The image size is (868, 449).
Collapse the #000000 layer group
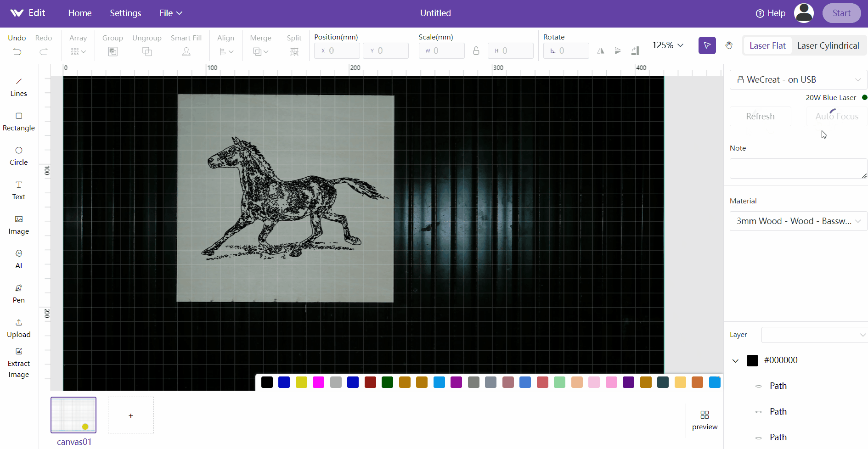coord(735,360)
